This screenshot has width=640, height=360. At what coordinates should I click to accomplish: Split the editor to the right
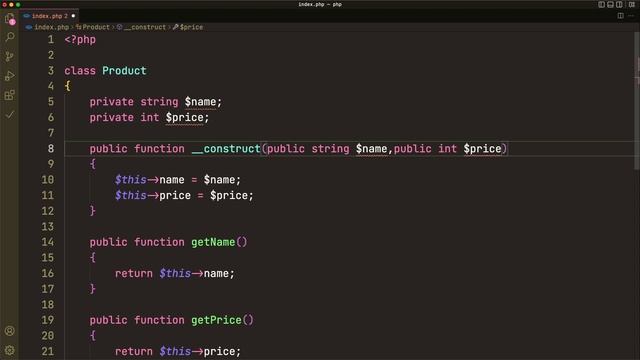click(x=620, y=16)
